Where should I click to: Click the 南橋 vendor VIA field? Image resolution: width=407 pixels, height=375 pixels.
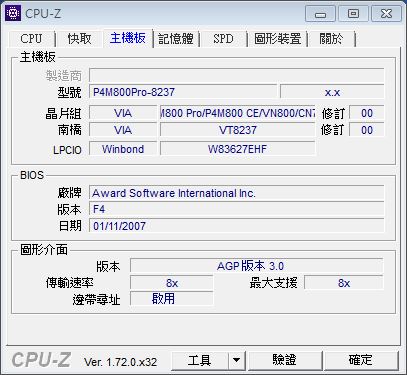[123, 130]
